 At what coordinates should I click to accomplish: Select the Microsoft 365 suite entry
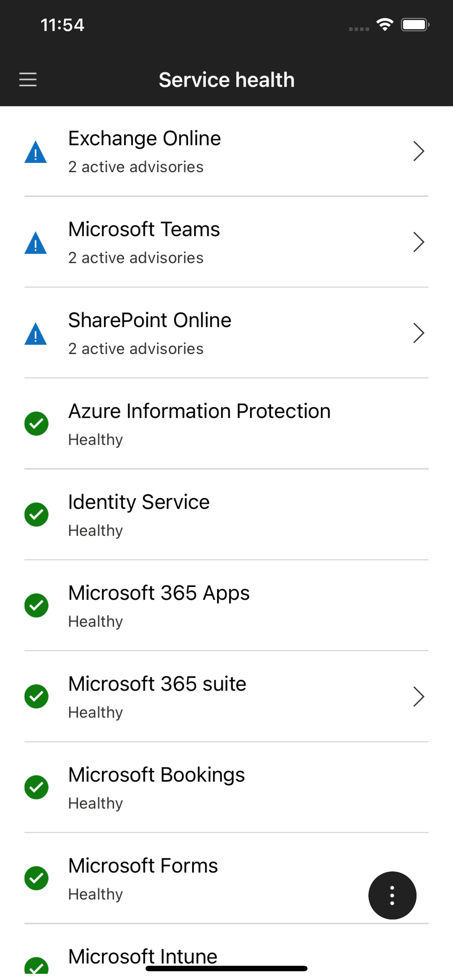coord(226,697)
